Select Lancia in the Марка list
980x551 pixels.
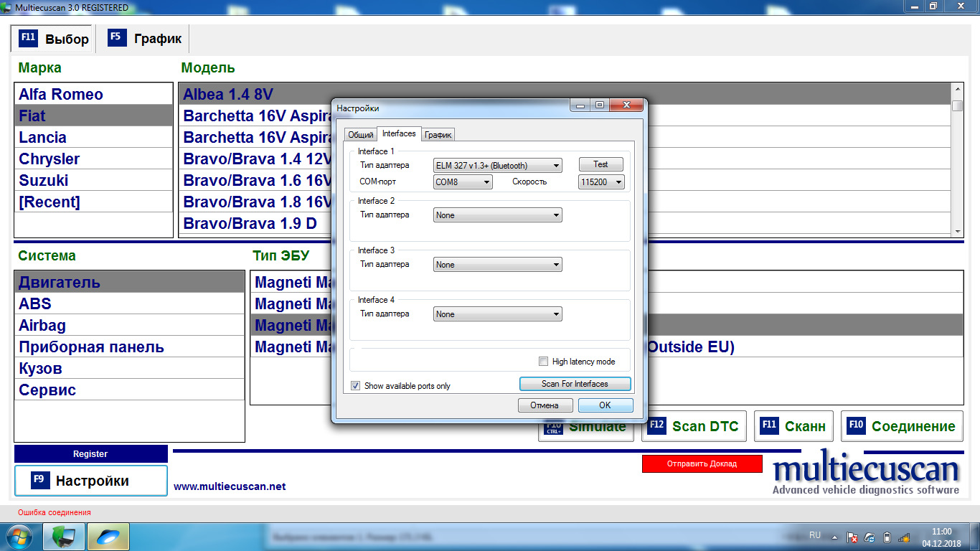coord(93,137)
